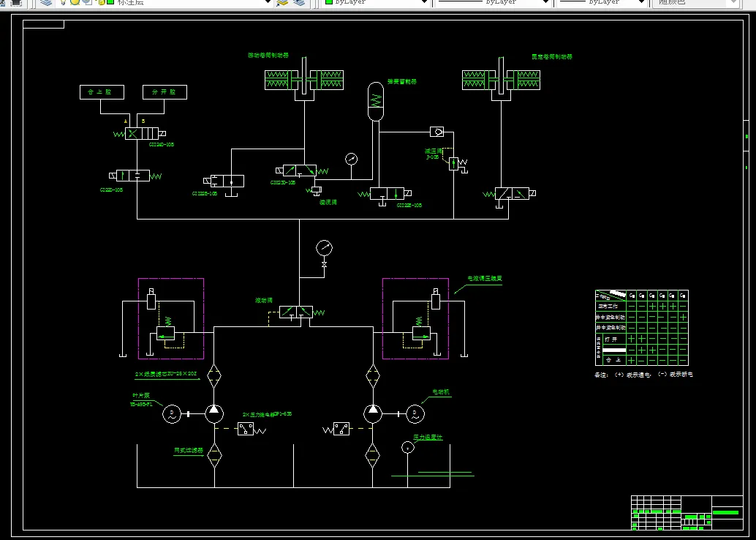Screen dimensions: 756x540
Task: Expand the ByLayer linetype dropdown
Action: tap(545, 2)
